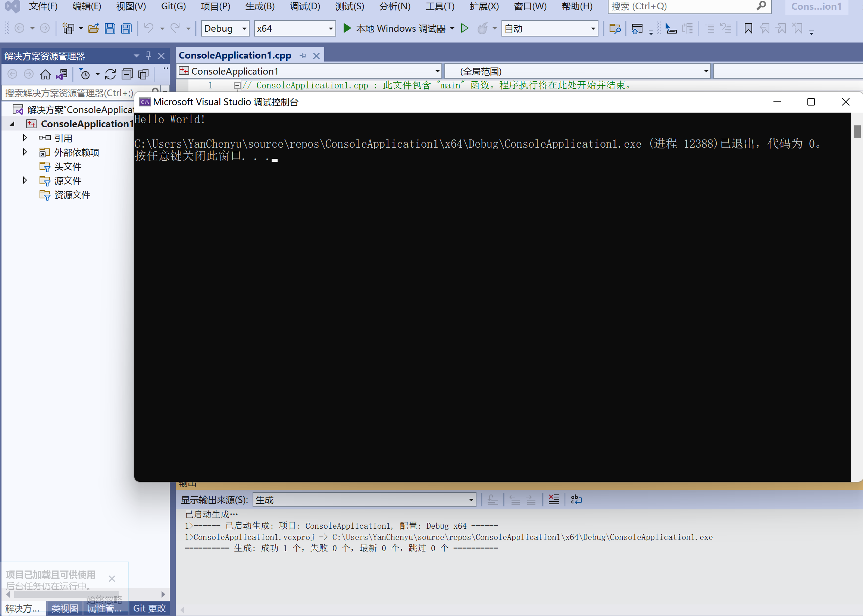The width and height of the screenshot is (863, 616).
Task: Click the debug console vertical scrollbar thumb
Action: pos(857,131)
